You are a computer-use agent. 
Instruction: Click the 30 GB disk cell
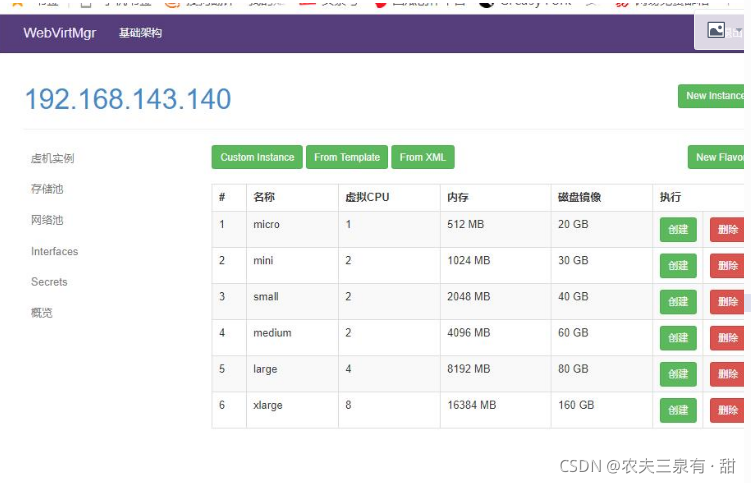(602, 265)
